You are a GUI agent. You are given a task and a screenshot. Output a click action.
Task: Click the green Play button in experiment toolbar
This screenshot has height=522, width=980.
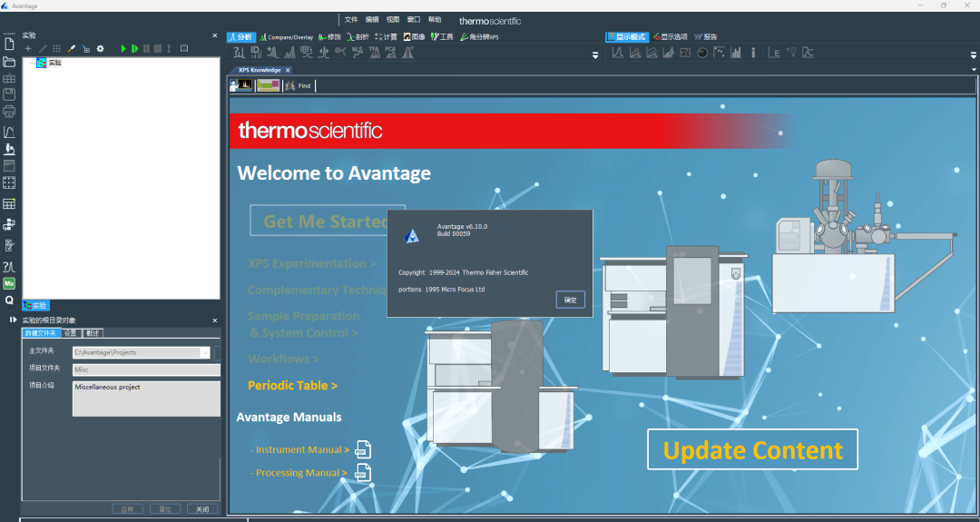coord(123,49)
